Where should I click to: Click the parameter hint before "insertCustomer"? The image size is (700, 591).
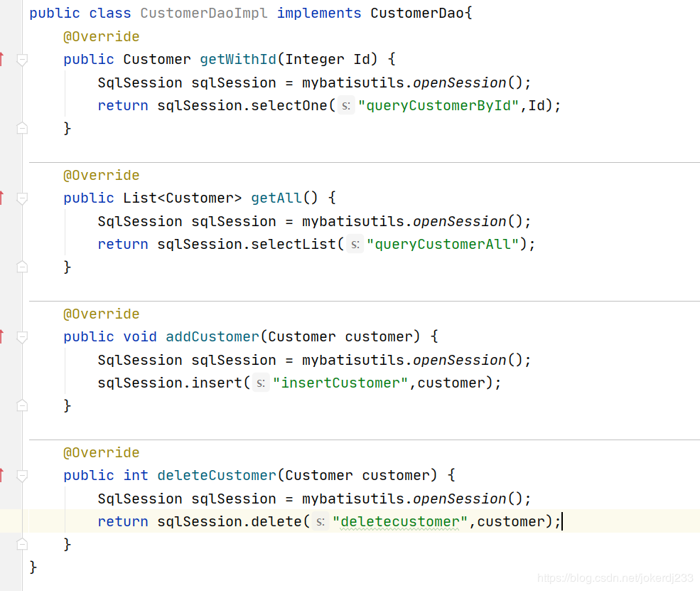pyautogui.click(x=261, y=383)
